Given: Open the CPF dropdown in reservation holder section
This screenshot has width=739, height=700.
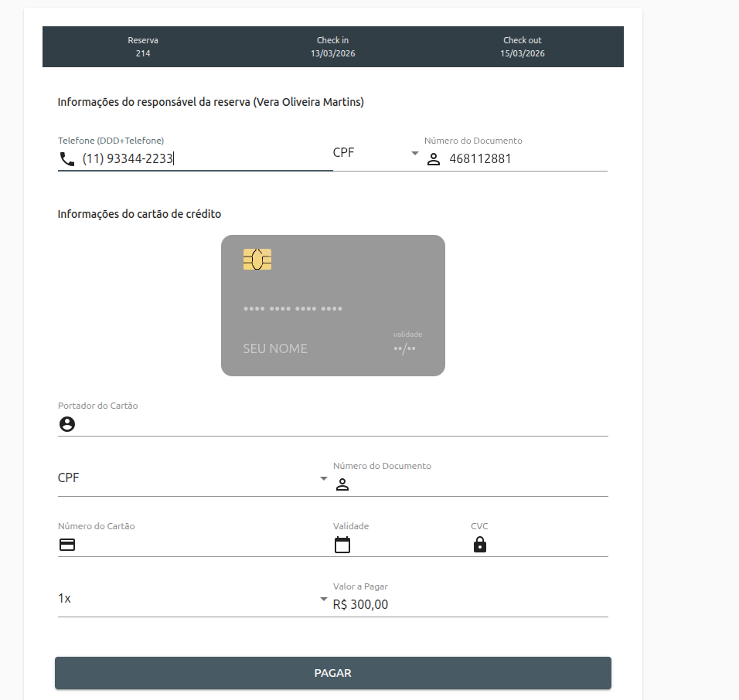Looking at the screenshot, I should pos(376,153).
